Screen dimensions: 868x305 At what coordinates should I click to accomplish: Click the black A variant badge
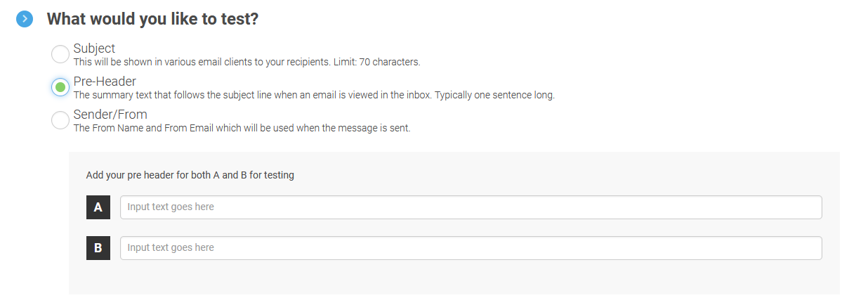click(98, 207)
